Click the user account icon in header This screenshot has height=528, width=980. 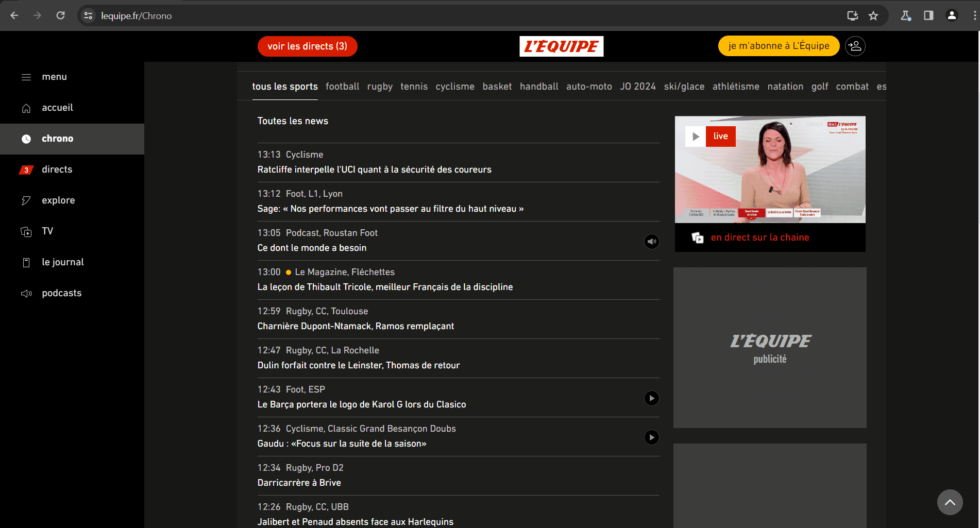(x=855, y=46)
